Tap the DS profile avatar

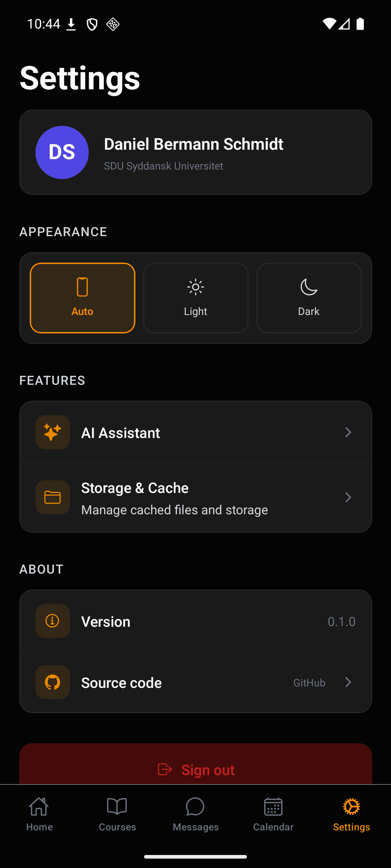point(62,152)
